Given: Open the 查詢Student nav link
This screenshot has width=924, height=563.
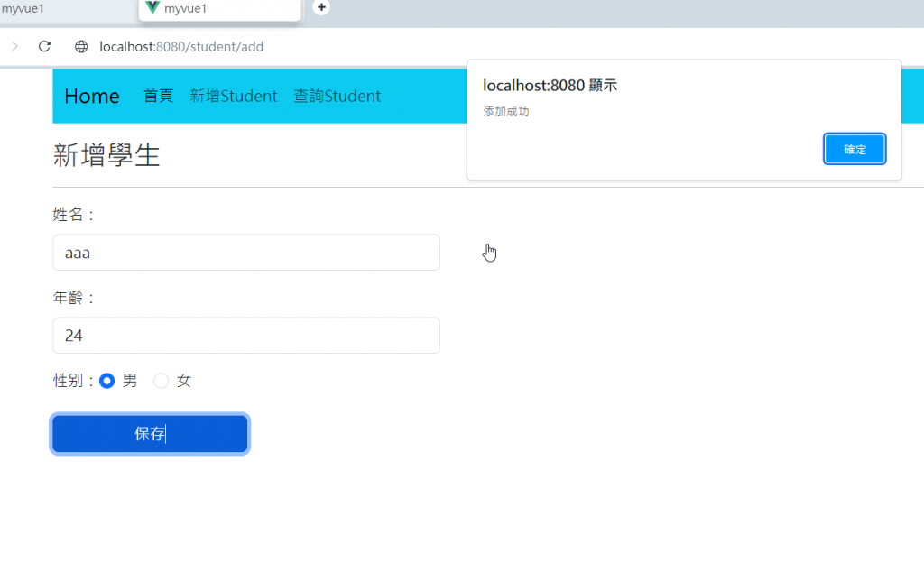Looking at the screenshot, I should pyautogui.click(x=337, y=96).
